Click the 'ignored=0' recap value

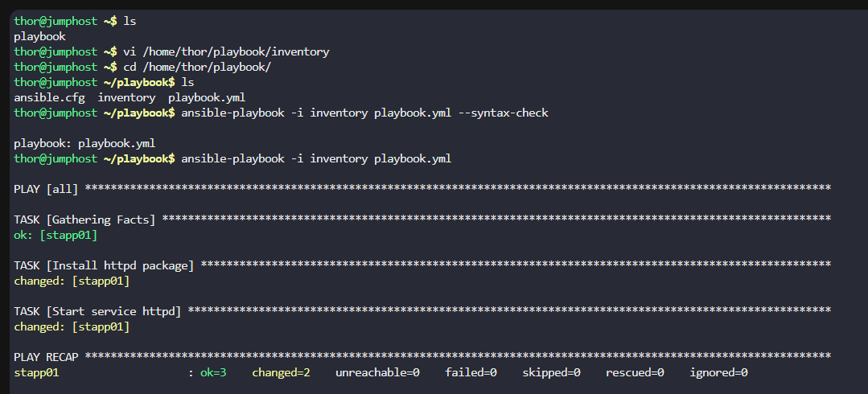pos(718,373)
